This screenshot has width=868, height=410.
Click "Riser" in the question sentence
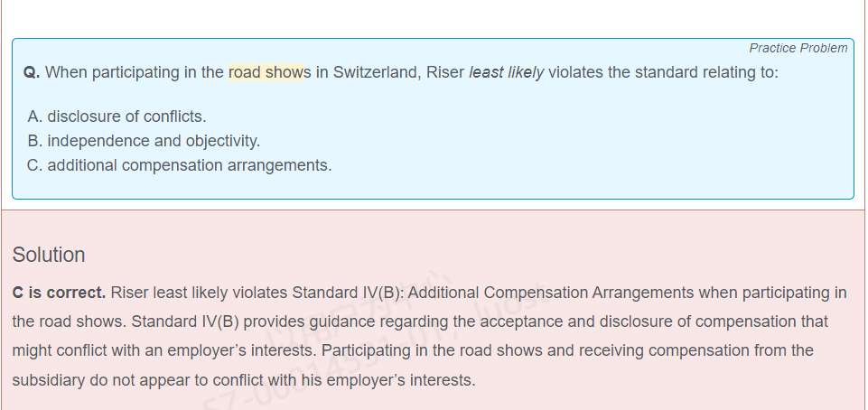(x=444, y=72)
